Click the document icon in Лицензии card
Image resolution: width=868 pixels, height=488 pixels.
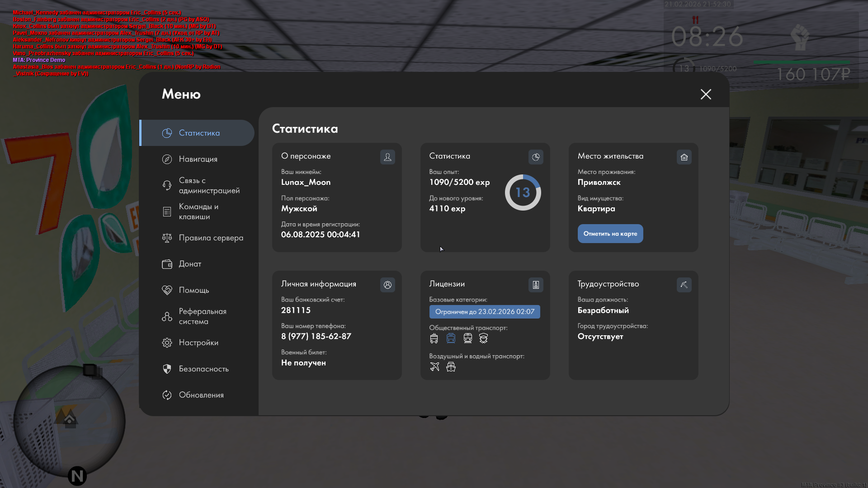536,285
